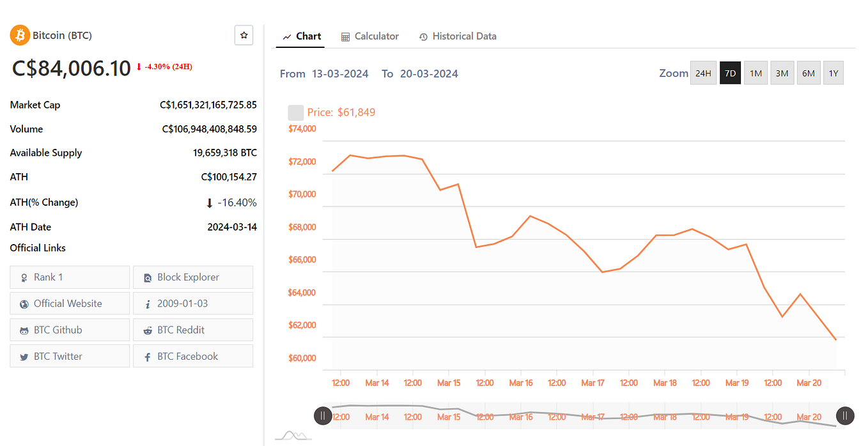Click the info icon beside 2009-01-03
The height and width of the screenshot is (446, 868).
tap(148, 304)
